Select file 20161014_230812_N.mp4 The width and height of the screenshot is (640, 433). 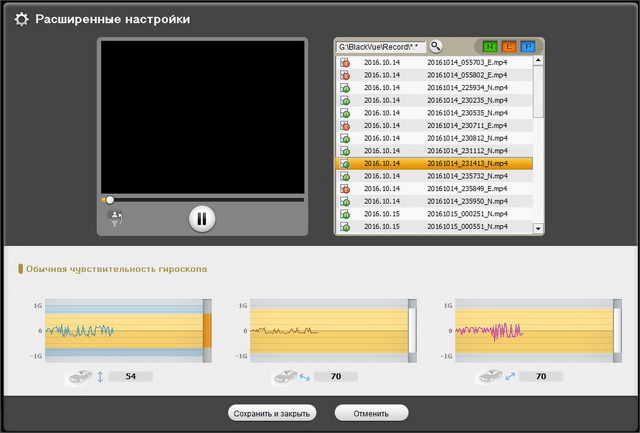434,138
